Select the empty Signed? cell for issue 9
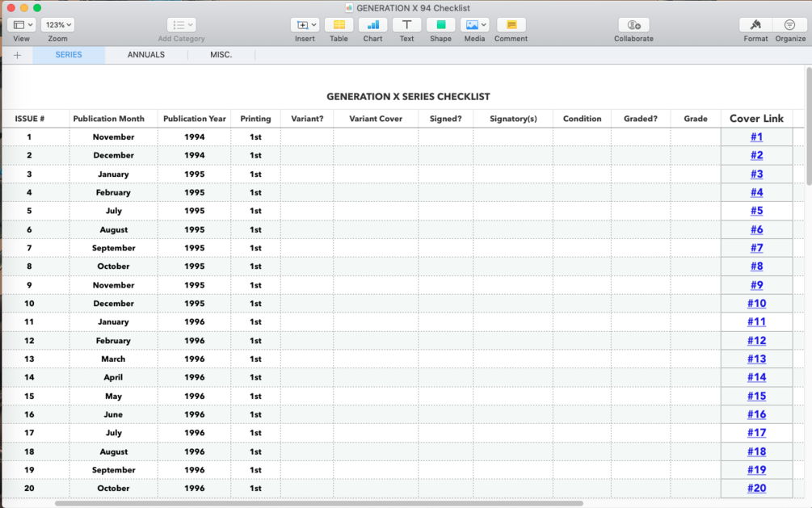 click(x=445, y=285)
